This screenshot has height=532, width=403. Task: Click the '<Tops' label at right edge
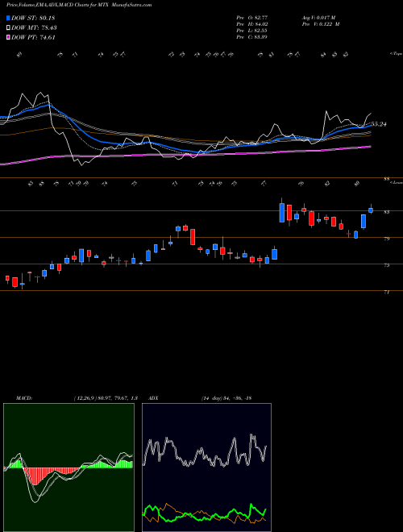396,54
